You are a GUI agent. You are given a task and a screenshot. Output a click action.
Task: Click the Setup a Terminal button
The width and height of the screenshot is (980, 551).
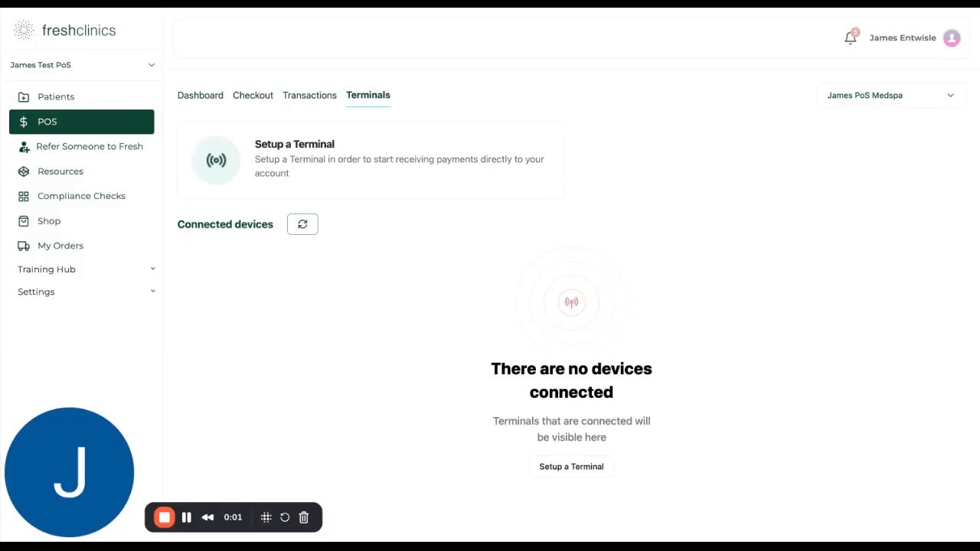571,467
